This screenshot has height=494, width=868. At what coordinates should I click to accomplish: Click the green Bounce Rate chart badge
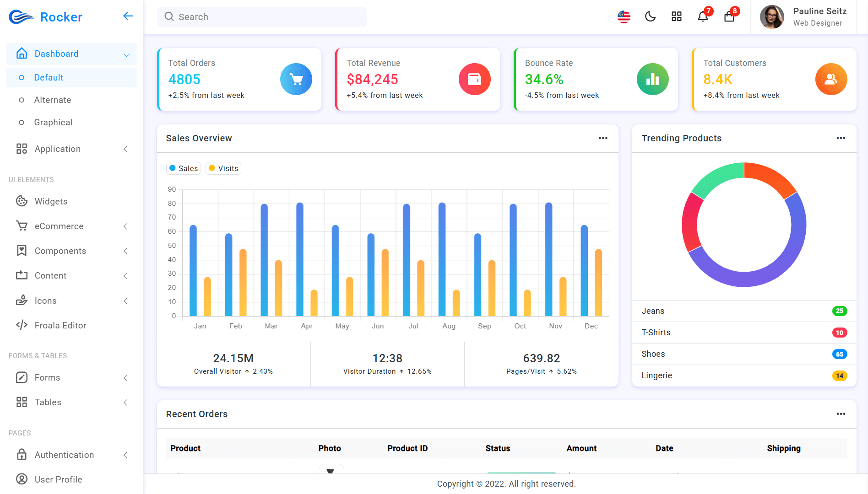[x=652, y=79]
